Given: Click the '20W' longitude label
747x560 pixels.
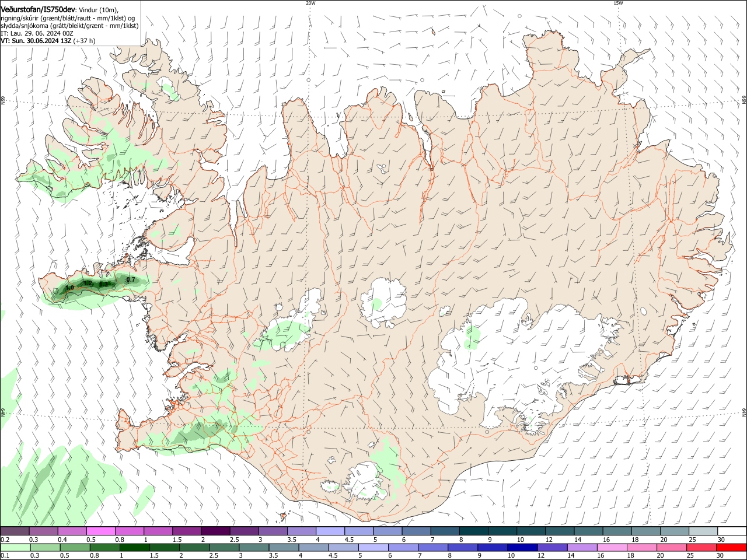Looking at the screenshot, I should pos(310,3).
